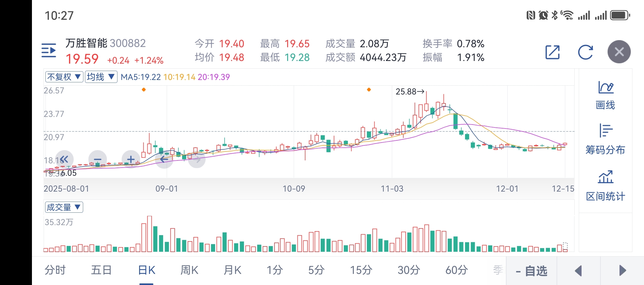Image resolution: width=644 pixels, height=285 pixels.
Task: Zoom out chart with minus button
Action: pos(98,159)
